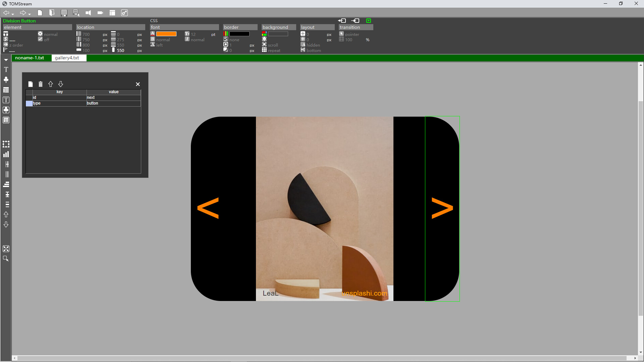Click the key icon at the toolbar's right end
Screen dimensions: 644x362
click(124, 13)
